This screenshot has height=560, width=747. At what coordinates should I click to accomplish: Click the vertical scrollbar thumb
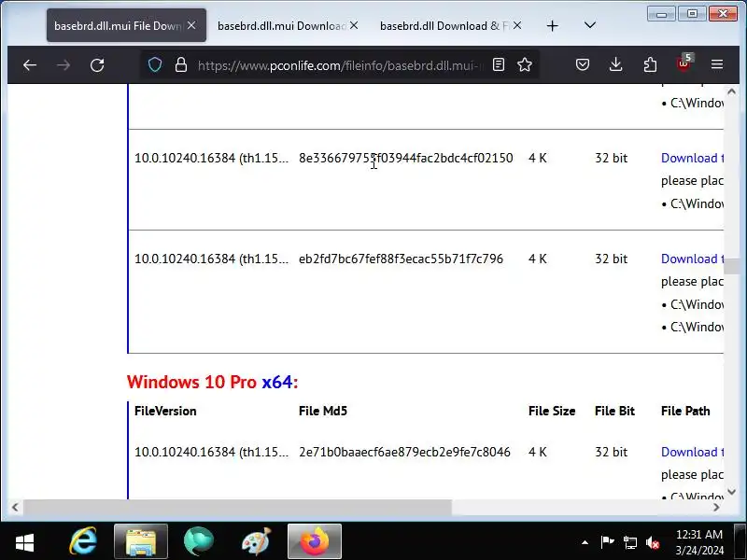pyautogui.click(x=731, y=266)
